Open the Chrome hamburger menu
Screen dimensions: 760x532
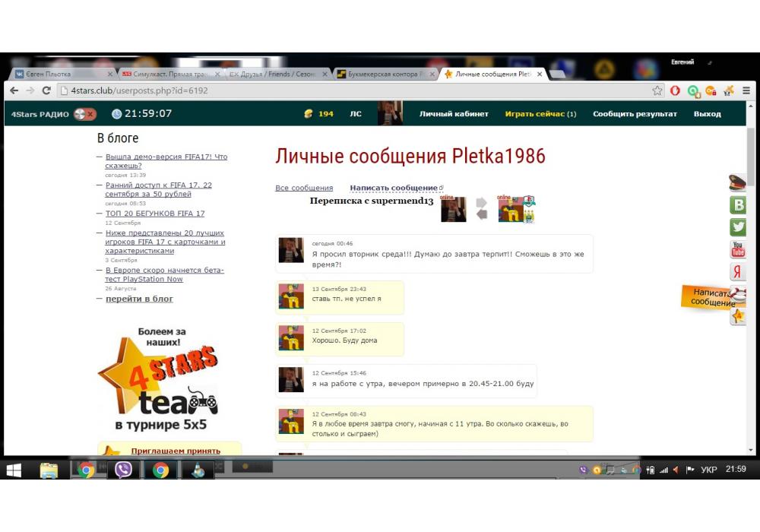coord(746,90)
